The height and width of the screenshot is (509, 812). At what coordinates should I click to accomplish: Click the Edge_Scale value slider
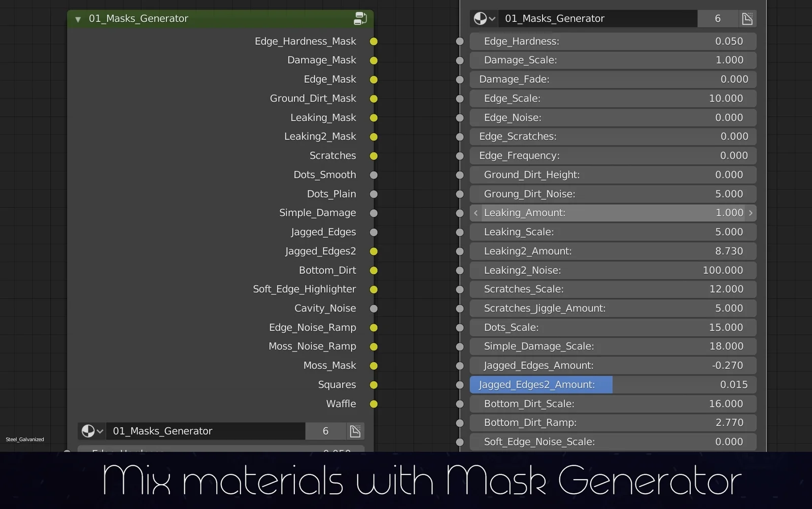[x=613, y=98]
